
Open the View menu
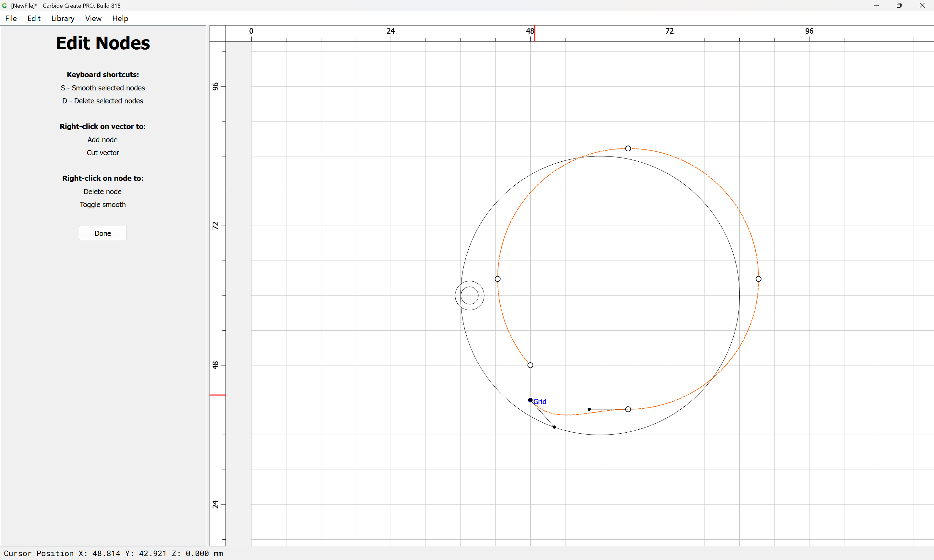coord(93,18)
